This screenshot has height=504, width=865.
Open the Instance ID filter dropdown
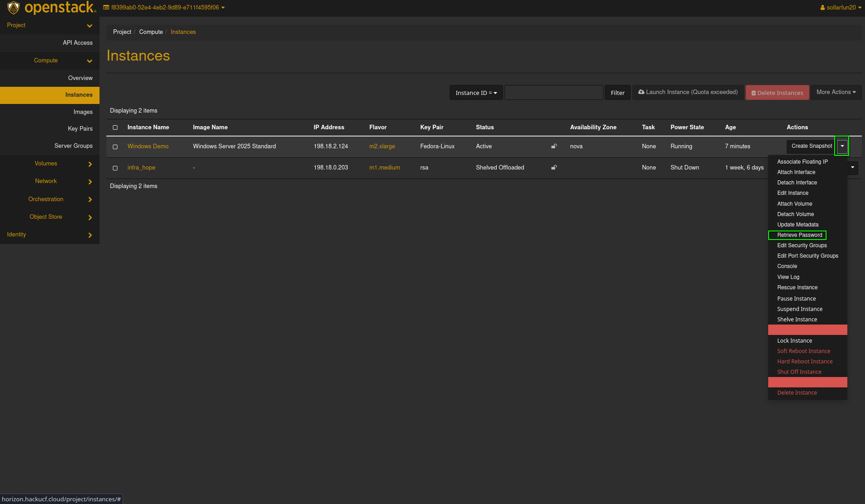tap(476, 93)
